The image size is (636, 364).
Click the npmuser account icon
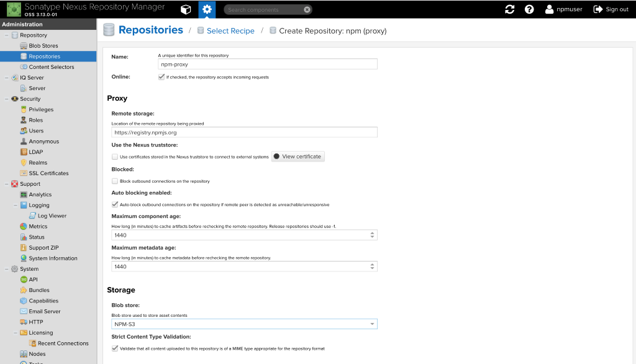tap(549, 9)
